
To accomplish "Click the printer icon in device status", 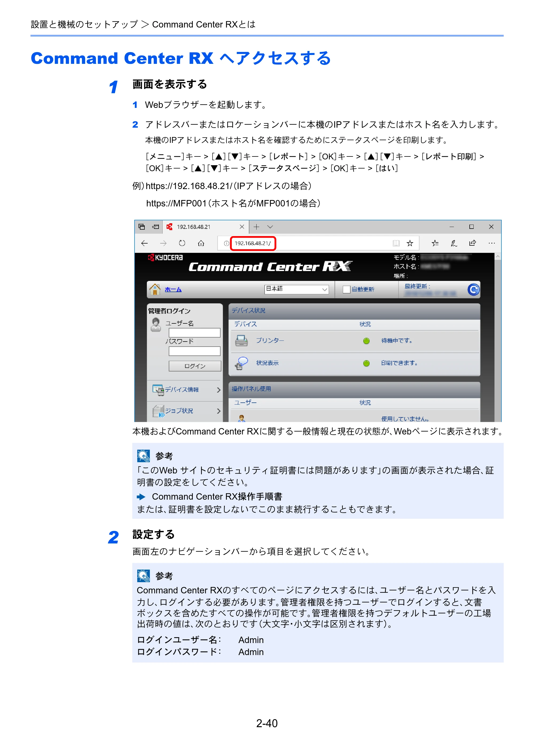I will pyautogui.click(x=241, y=340).
